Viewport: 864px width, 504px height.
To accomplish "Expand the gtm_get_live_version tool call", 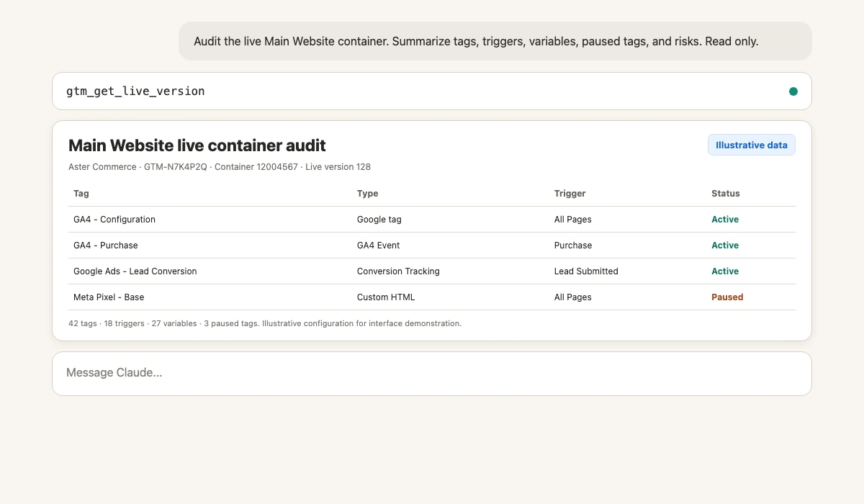I will [432, 91].
